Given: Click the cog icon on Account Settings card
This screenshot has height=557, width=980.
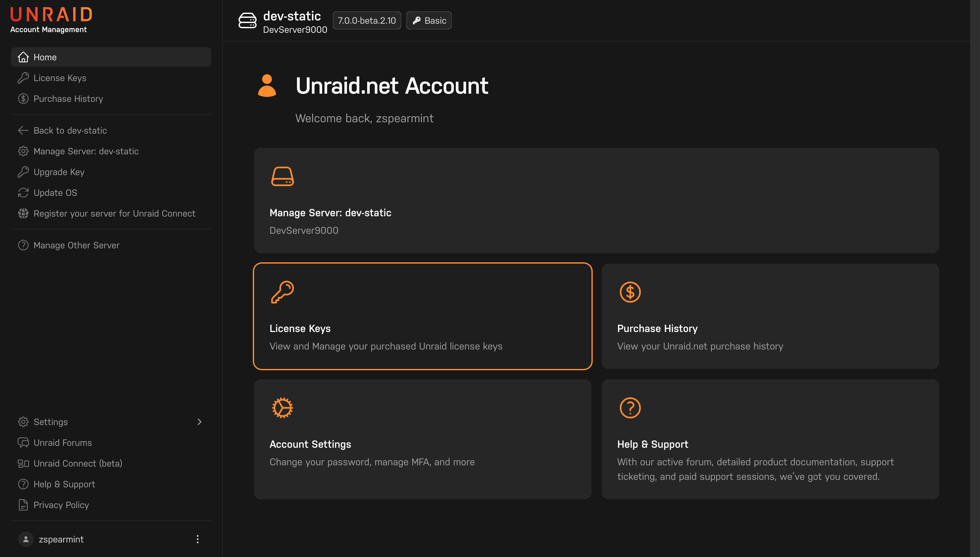Looking at the screenshot, I should pos(282,408).
